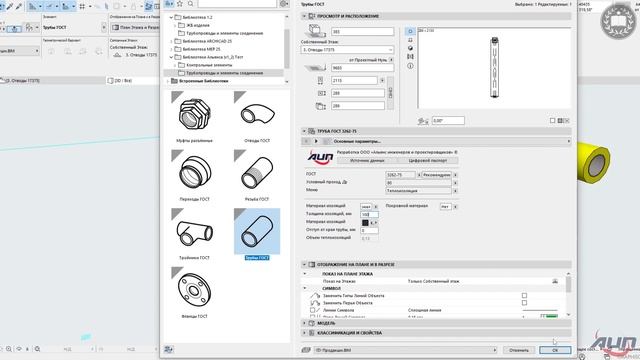Viewport: 640px width, 360px height.
Task: Expand the Библиотека ARCHICAD 25 folder
Action: pos(171,41)
